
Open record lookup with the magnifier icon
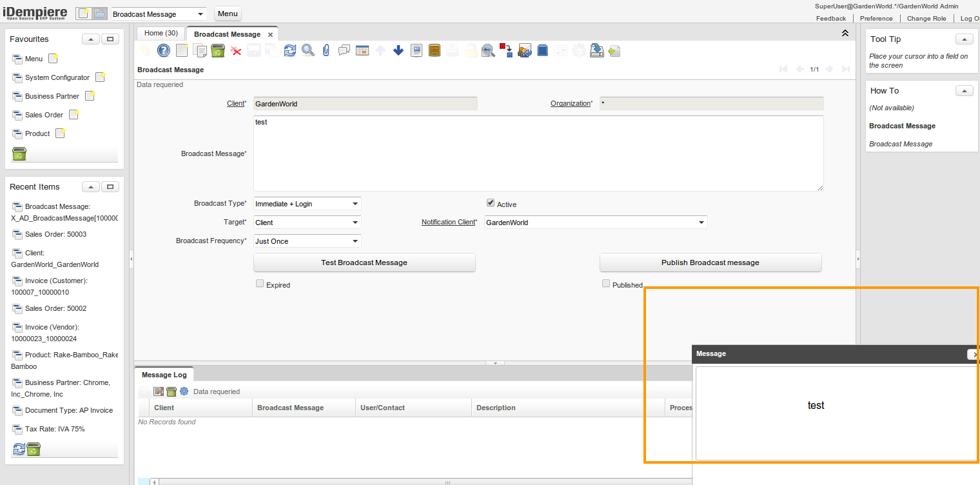coord(308,50)
